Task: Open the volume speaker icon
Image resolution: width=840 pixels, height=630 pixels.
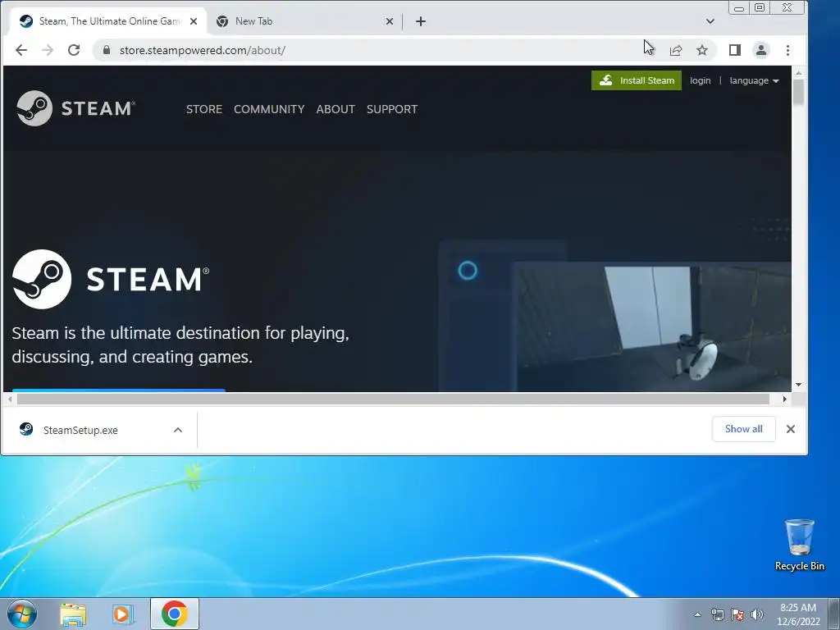Action: pyautogui.click(x=757, y=614)
